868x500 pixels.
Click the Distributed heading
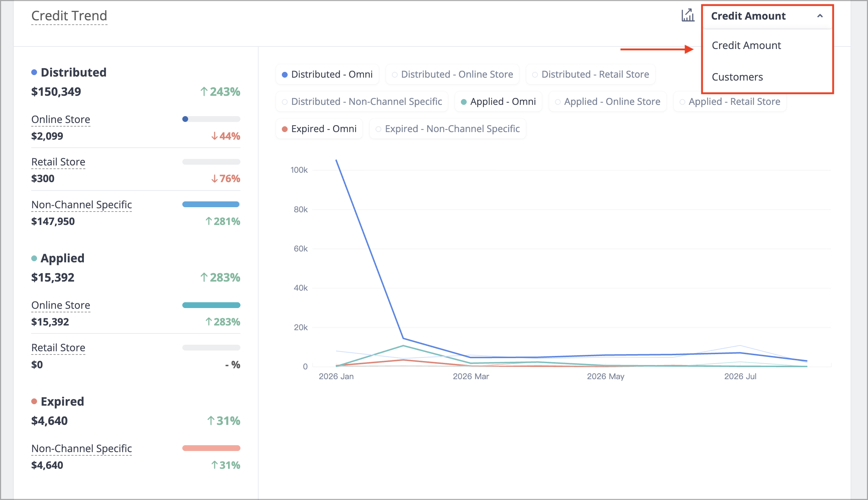point(73,72)
